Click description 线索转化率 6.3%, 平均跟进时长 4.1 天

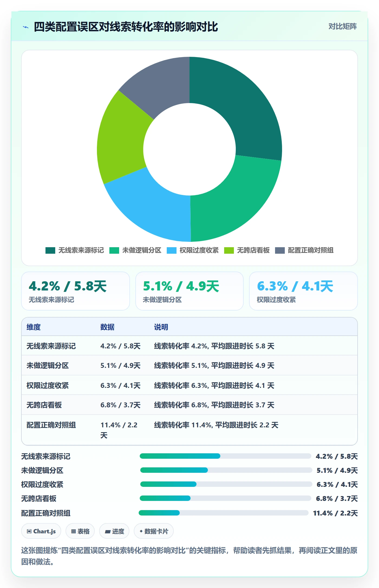[214, 385]
